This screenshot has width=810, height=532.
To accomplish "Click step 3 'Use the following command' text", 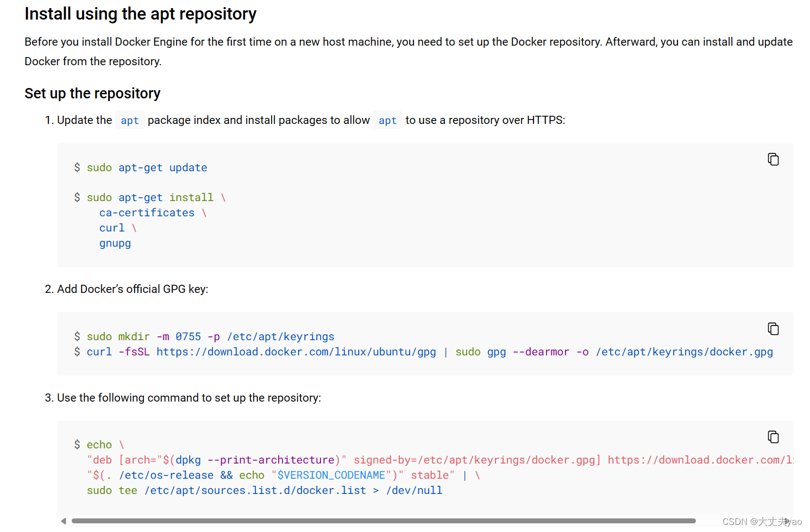I will [189, 398].
